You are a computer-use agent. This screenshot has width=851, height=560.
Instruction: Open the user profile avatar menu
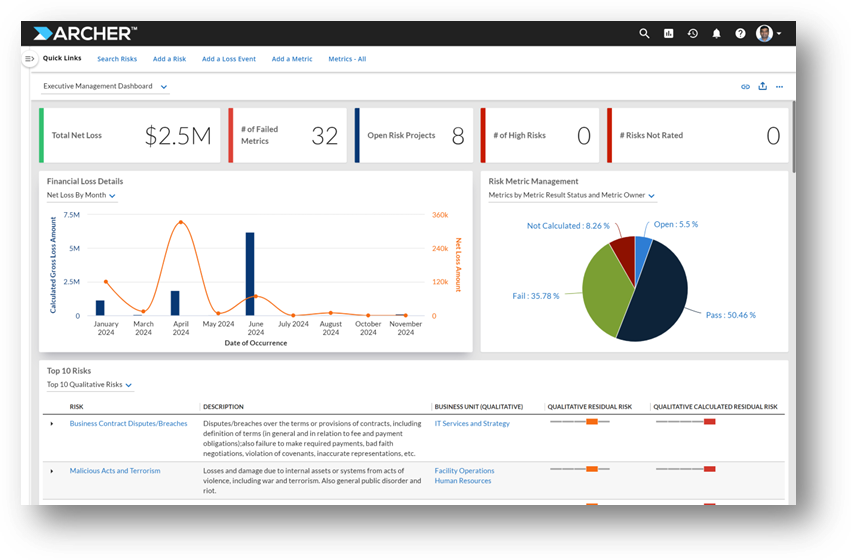point(769,33)
